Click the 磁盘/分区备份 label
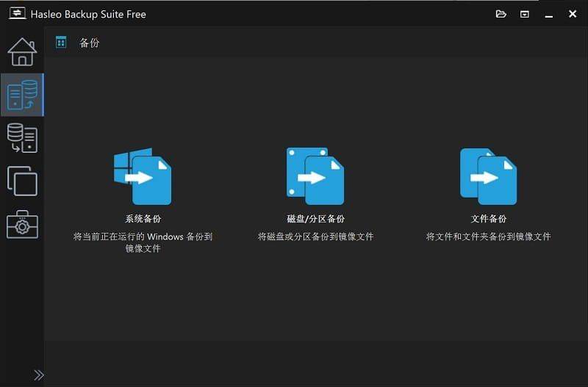588x387 pixels. pyautogui.click(x=315, y=219)
